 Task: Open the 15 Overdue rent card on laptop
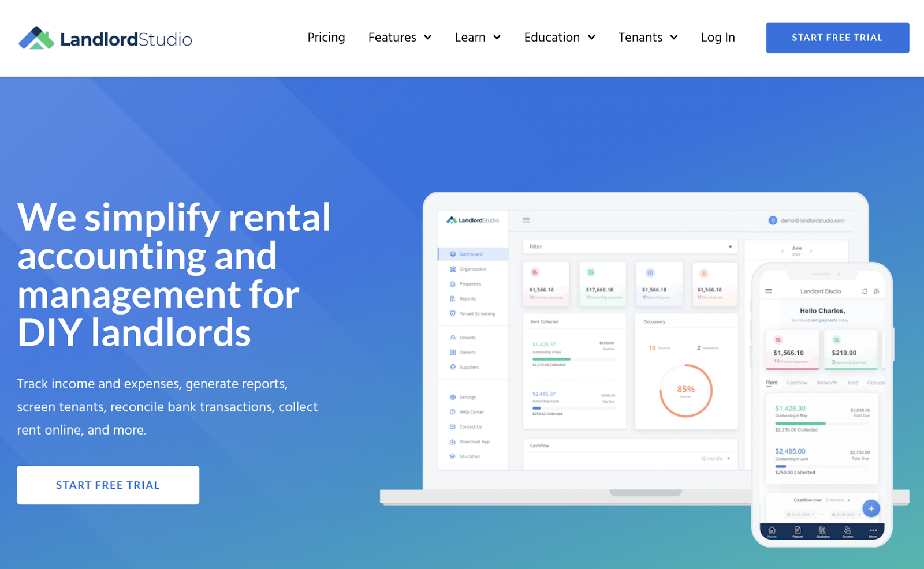point(715,284)
